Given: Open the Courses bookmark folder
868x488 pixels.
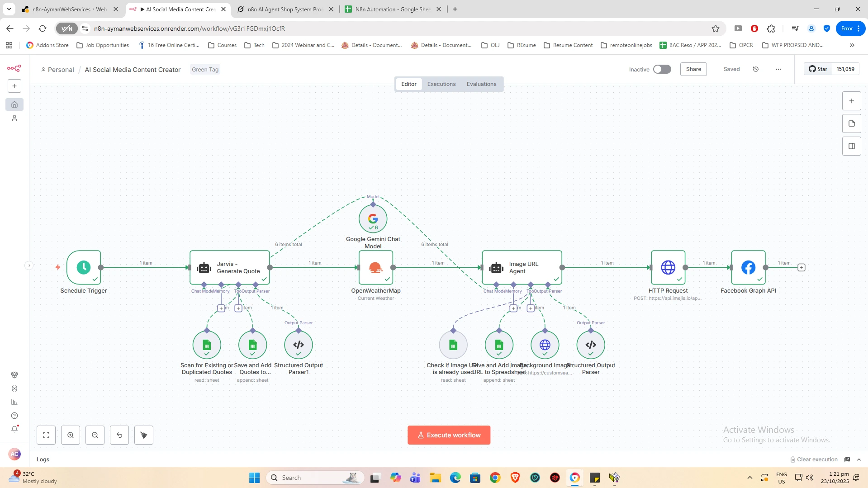Looking at the screenshot, I should click(222, 45).
